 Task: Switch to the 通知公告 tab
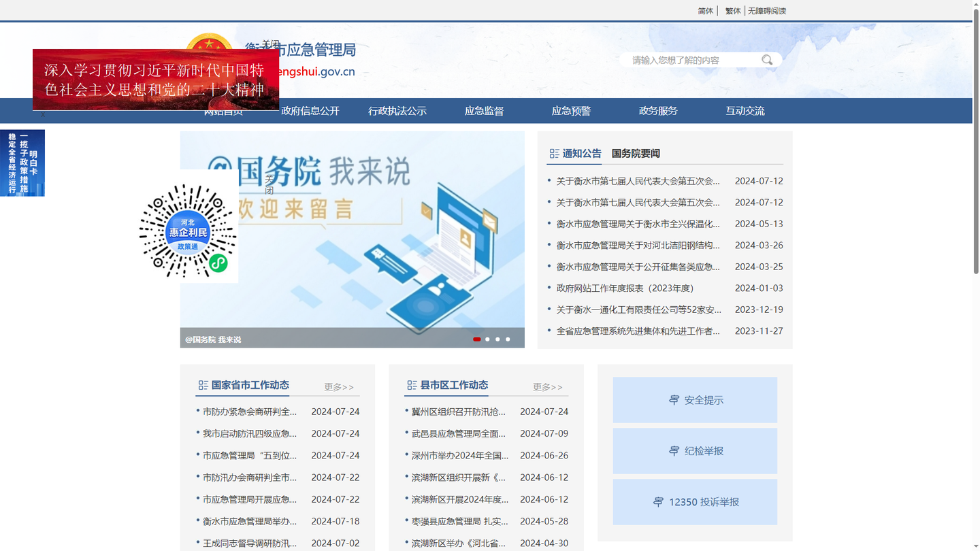(x=582, y=154)
